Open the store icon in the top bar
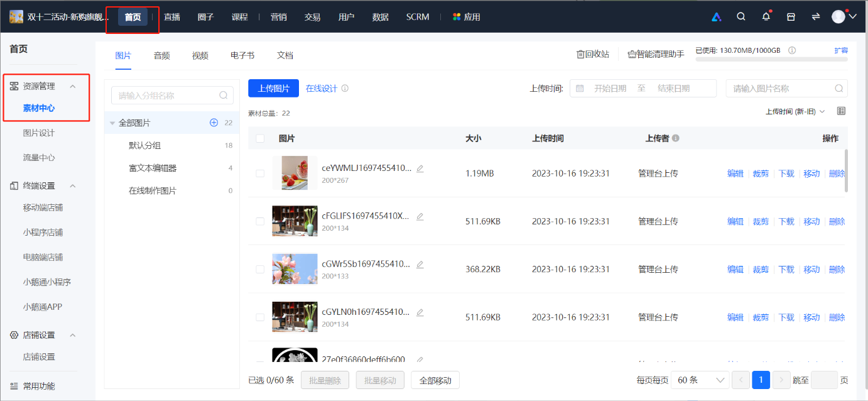This screenshot has width=868, height=401. tap(790, 16)
